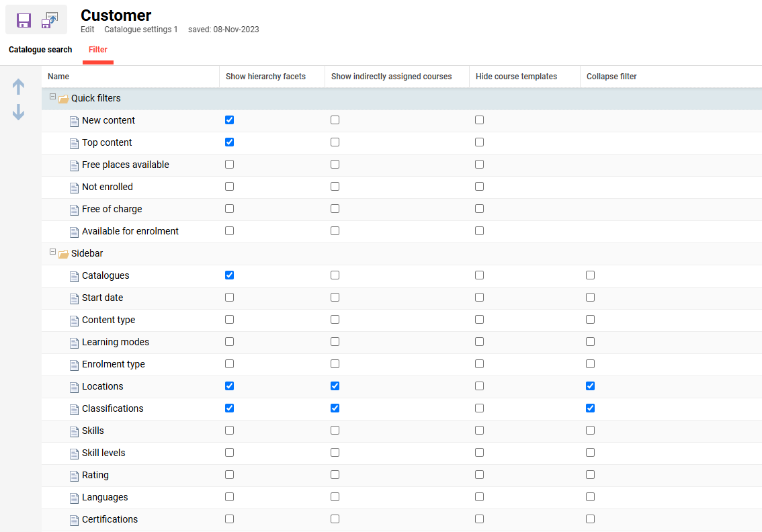Image resolution: width=762 pixels, height=532 pixels.
Task: Click the blue up arrow to move item
Action: [18, 86]
